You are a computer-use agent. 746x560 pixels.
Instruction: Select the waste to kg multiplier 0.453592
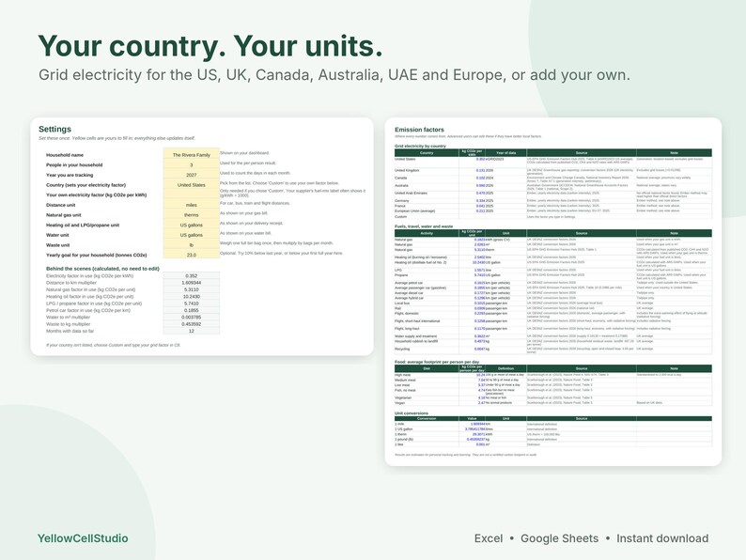[192, 324]
